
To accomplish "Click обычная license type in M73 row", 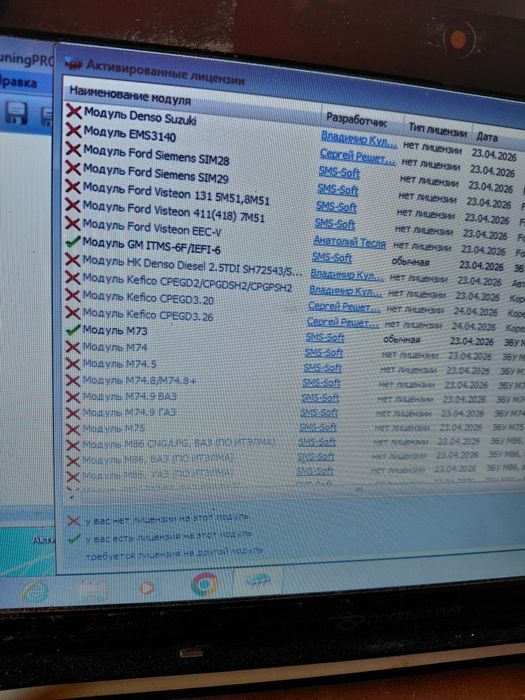I will [x=402, y=340].
